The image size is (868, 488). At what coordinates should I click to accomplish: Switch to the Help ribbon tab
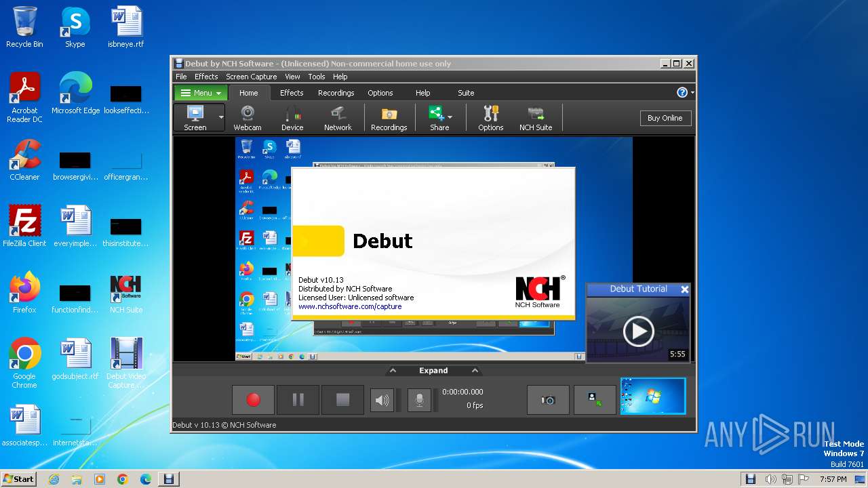tap(422, 93)
